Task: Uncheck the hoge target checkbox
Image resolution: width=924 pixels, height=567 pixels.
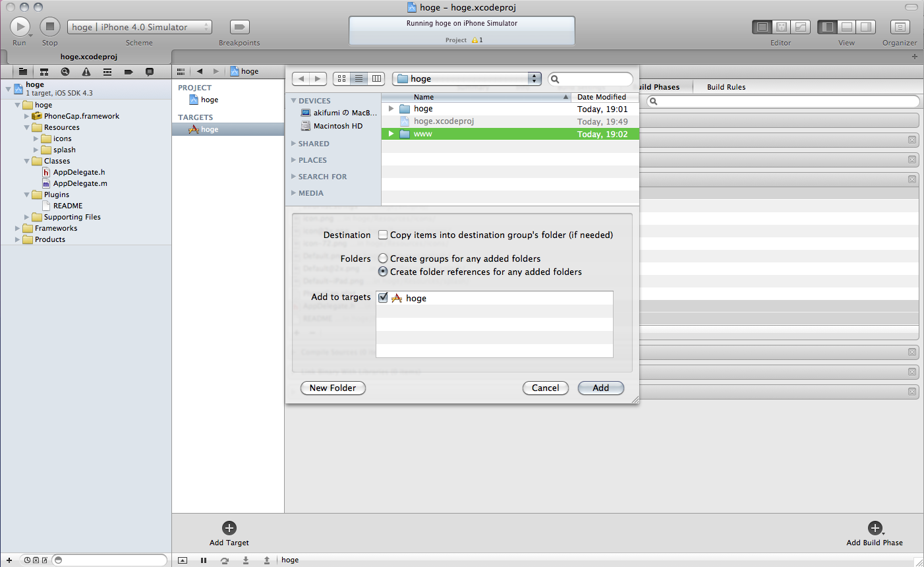Action: 383,298
